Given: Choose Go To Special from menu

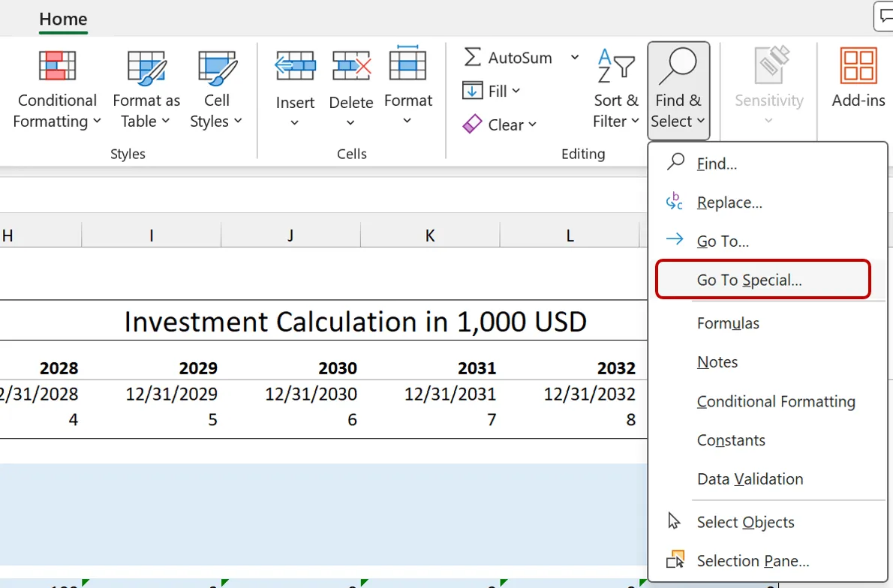Looking at the screenshot, I should click(x=749, y=280).
